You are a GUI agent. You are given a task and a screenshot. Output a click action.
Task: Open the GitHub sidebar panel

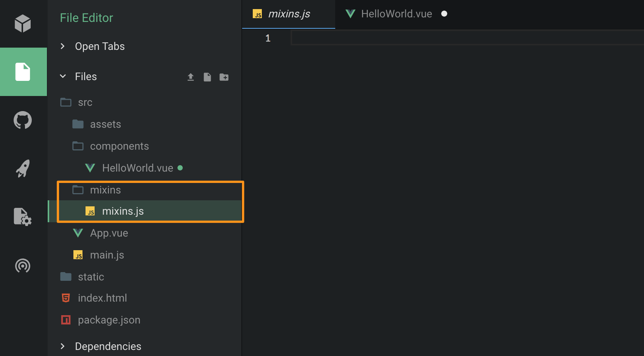pyautogui.click(x=23, y=120)
